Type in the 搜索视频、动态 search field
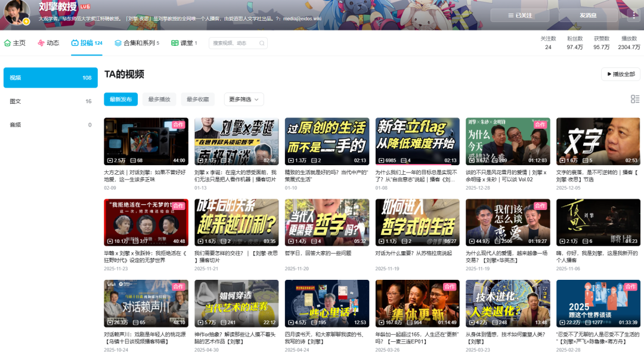 (x=233, y=43)
